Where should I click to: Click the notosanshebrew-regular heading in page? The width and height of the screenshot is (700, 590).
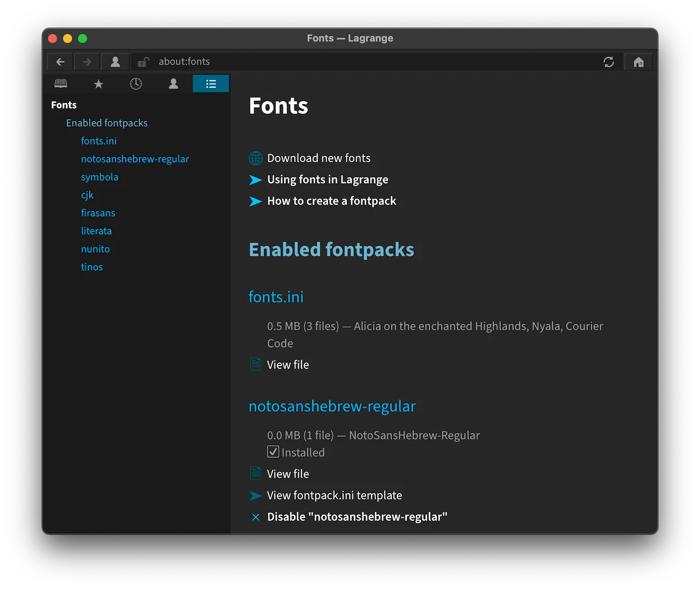point(332,406)
